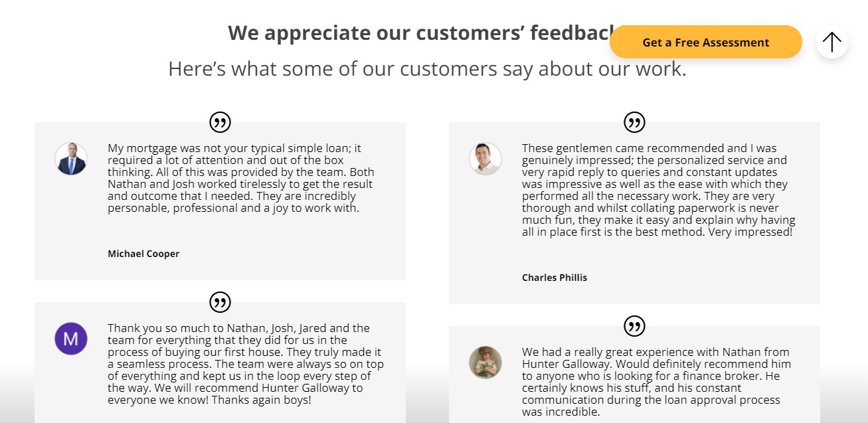Click the review text starting 'Thank you so much'
The width and height of the screenshot is (868, 423).
(246, 365)
